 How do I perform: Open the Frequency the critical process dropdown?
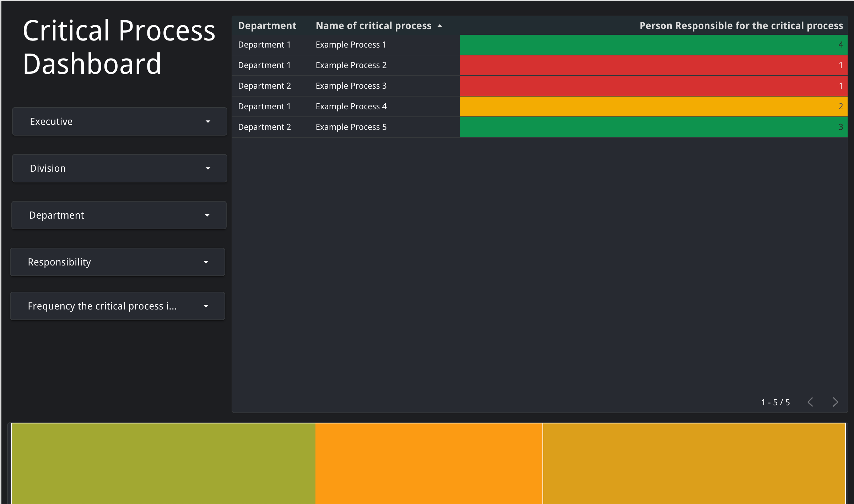tap(118, 306)
